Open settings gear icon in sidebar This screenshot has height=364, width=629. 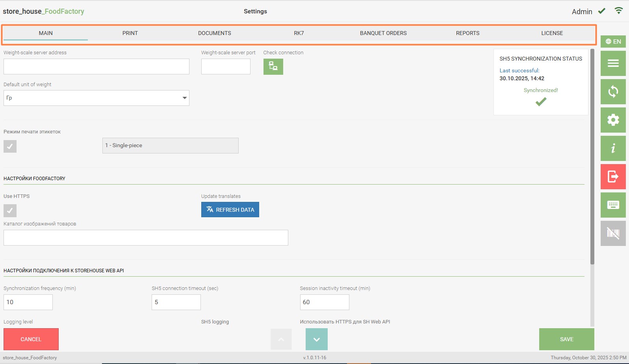click(x=613, y=120)
